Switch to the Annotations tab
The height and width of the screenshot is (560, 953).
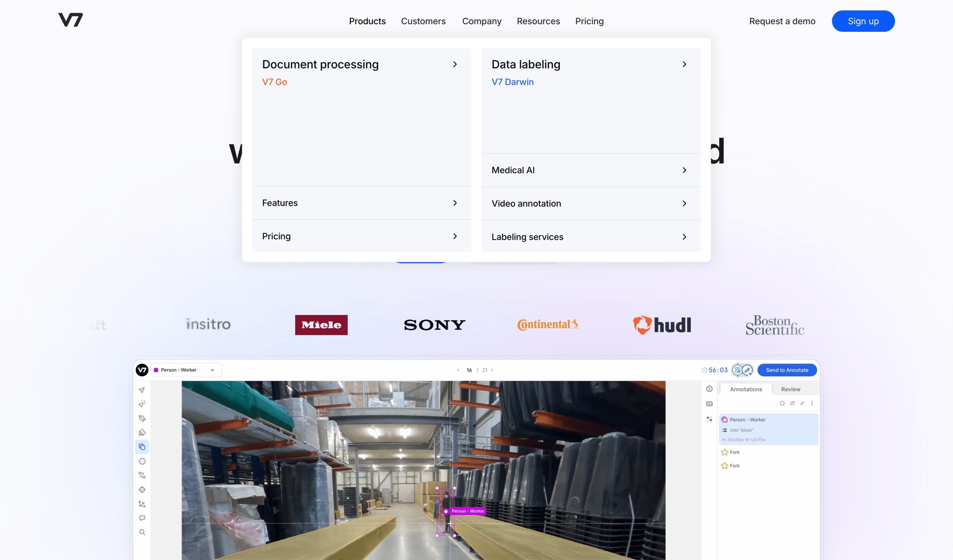[746, 389]
